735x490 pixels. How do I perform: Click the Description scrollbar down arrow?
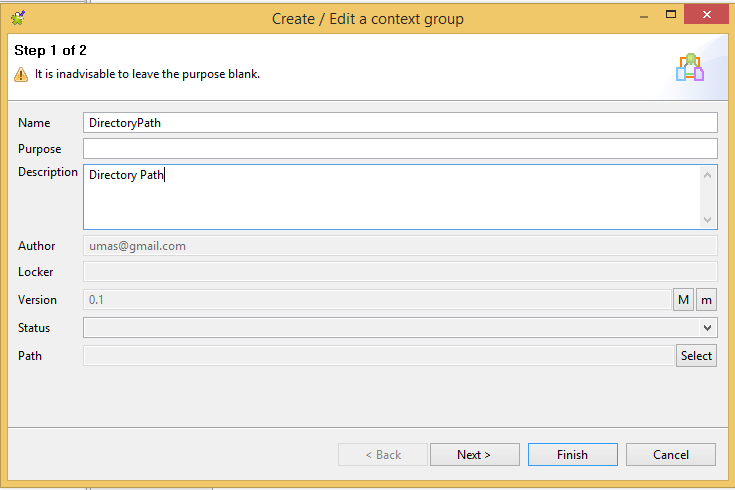[x=708, y=219]
